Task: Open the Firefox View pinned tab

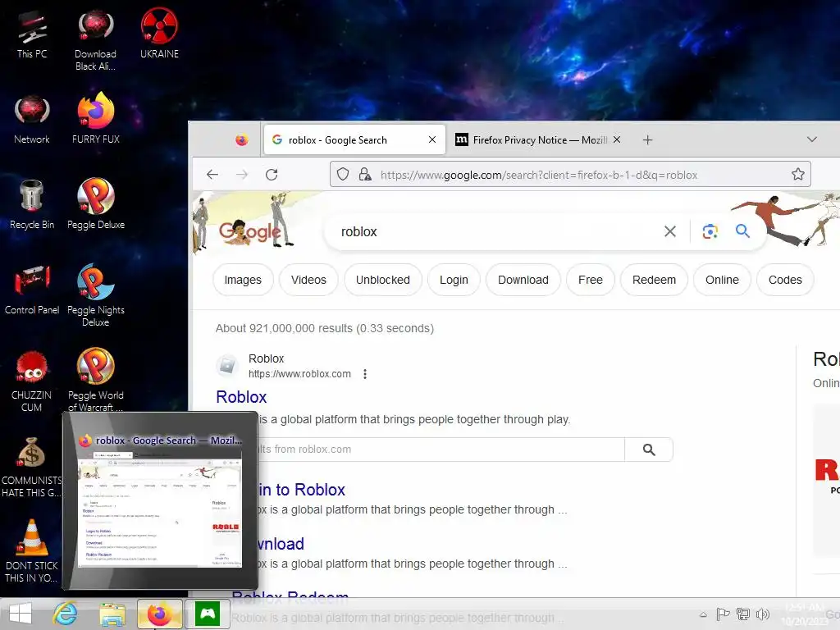Action: point(242,139)
